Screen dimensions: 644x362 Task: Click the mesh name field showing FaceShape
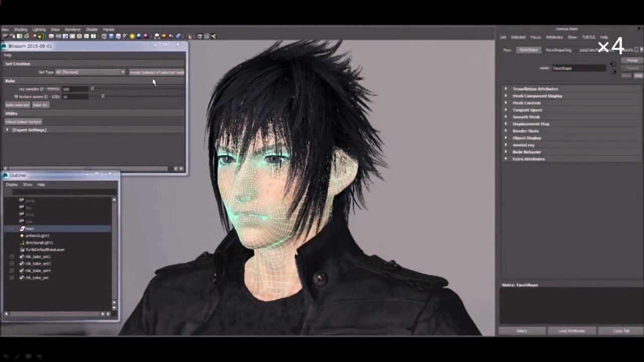580,68
